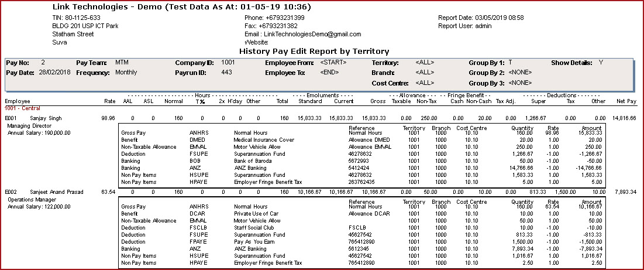This screenshot has height=270, width=644.
Task: Click the Link Technologies - Demo report title
Action: click(x=181, y=7)
